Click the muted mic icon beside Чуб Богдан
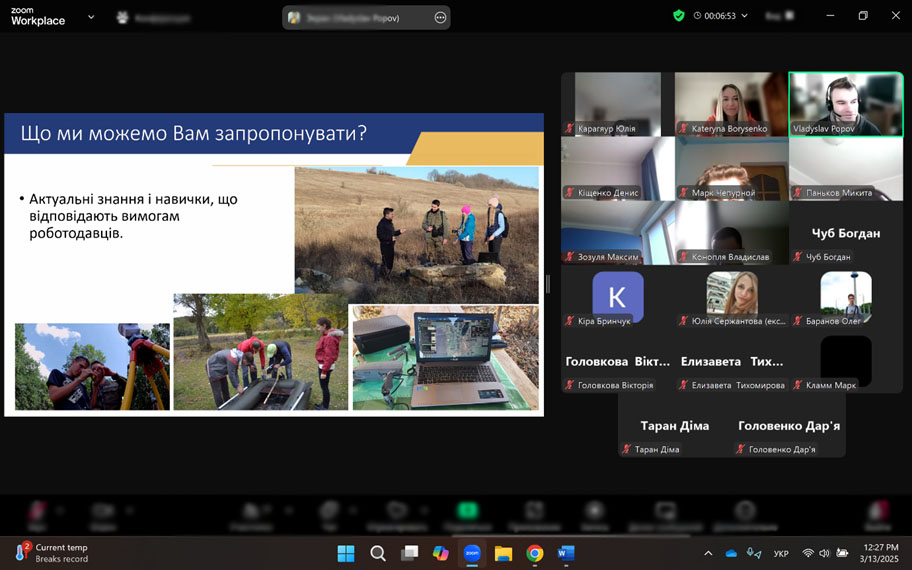The width and height of the screenshot is (912, 570). tap(798, 257)
